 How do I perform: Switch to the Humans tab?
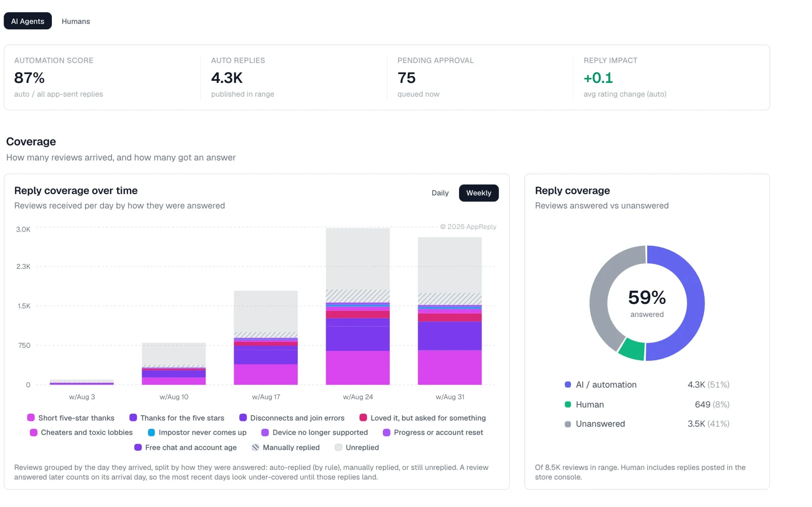tap(76, 21)
